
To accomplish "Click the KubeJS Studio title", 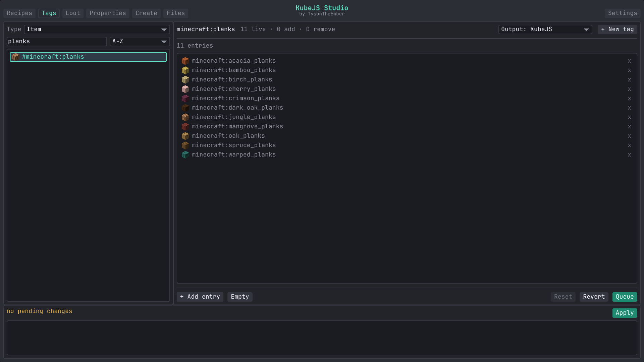I will pos(322,8).
